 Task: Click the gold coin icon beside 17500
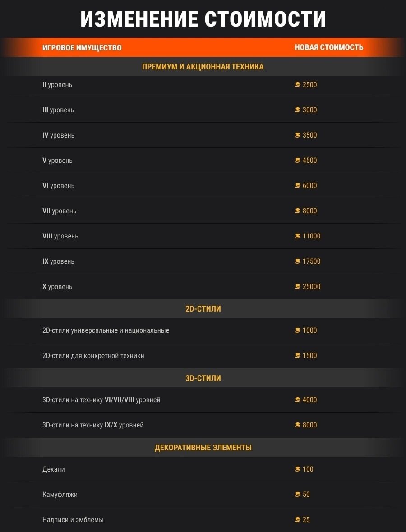(x=298, y=261)
